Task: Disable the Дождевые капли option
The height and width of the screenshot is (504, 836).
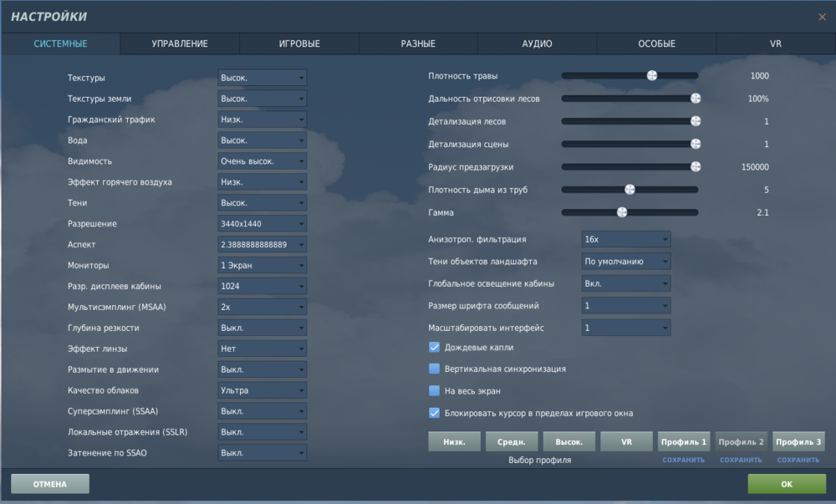Action: tap(434, 347)
